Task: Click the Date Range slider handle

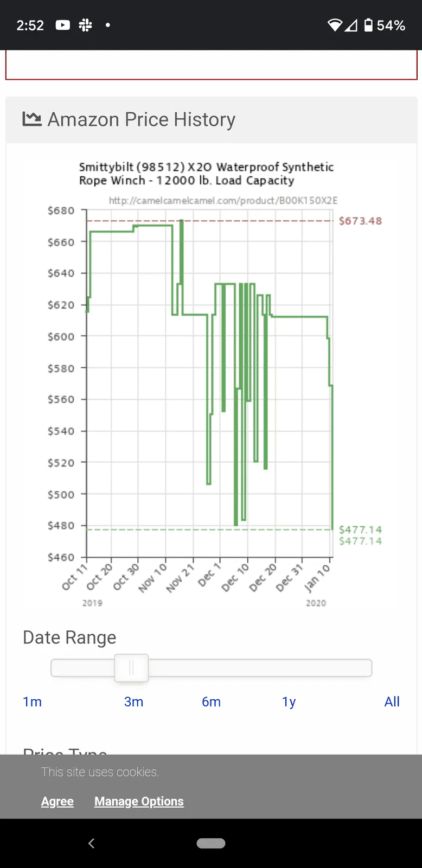Action: click(131, 668)
